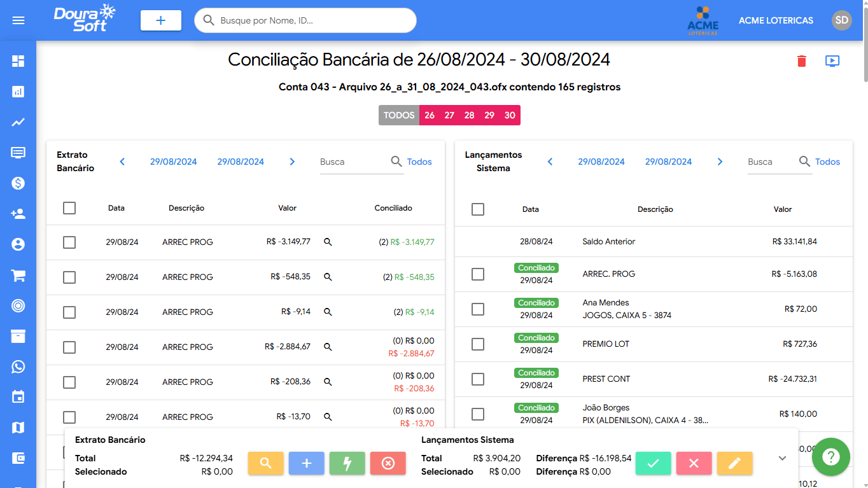This screenshot has height=488, width=868.
Task: Advance dates with the right arrow in Lançamentos Sistema
Action: pos(720,162)
